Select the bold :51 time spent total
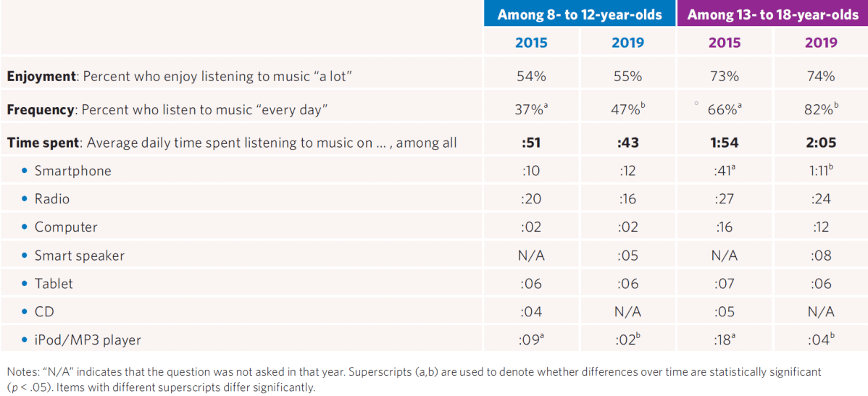868x396 pixels. (531, 143)
